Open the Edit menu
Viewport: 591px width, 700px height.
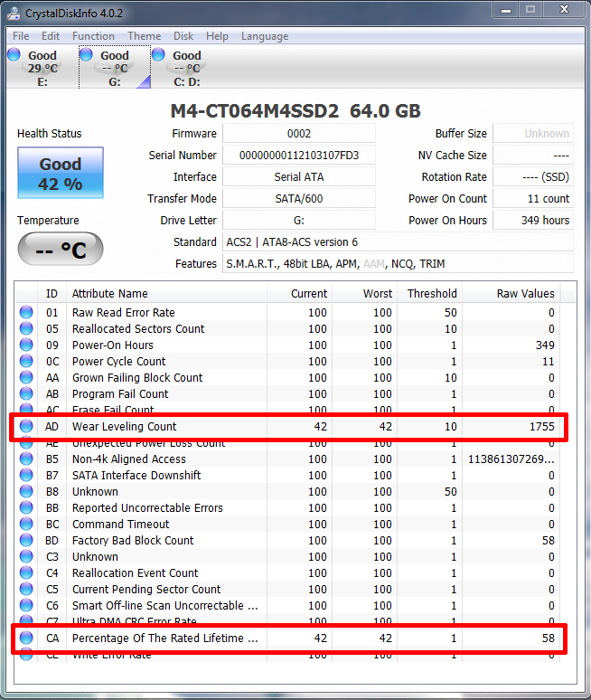pyautogui.click(x=51, y=36)
